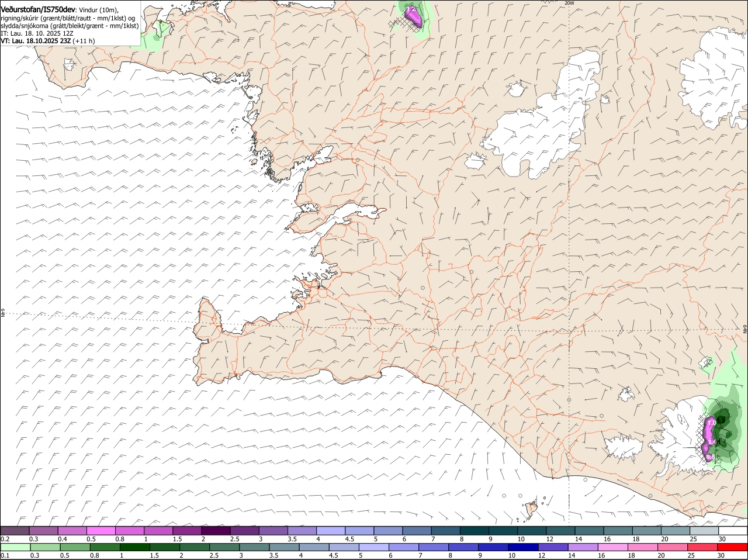Click the VT: Lau. 18.10.2025 23Z text
Viewport: 748px width, 560px height.
pyautogui.click(x=36, y=41)
